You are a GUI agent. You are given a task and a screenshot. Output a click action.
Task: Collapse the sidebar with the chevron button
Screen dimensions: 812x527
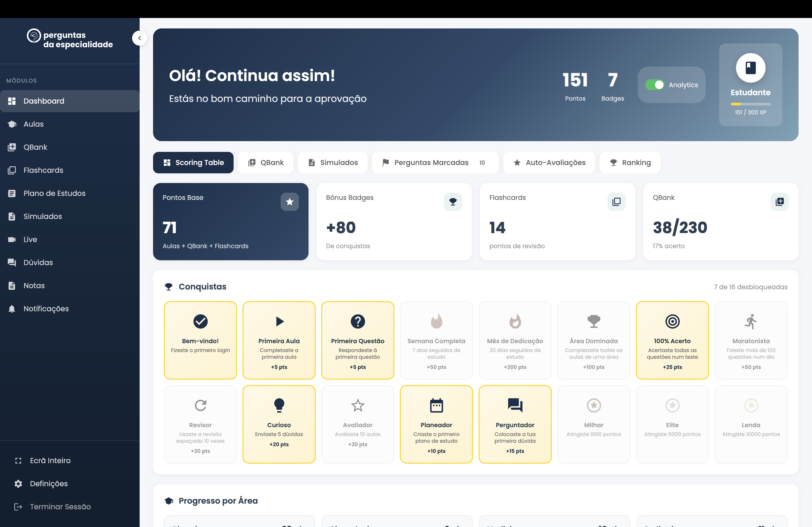point(140,38)
